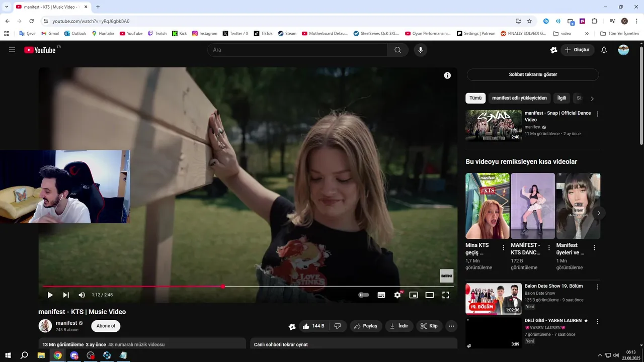Like the video with 144 B
Viewport: 644px width, 362px height.
click(x=313, y=326)
